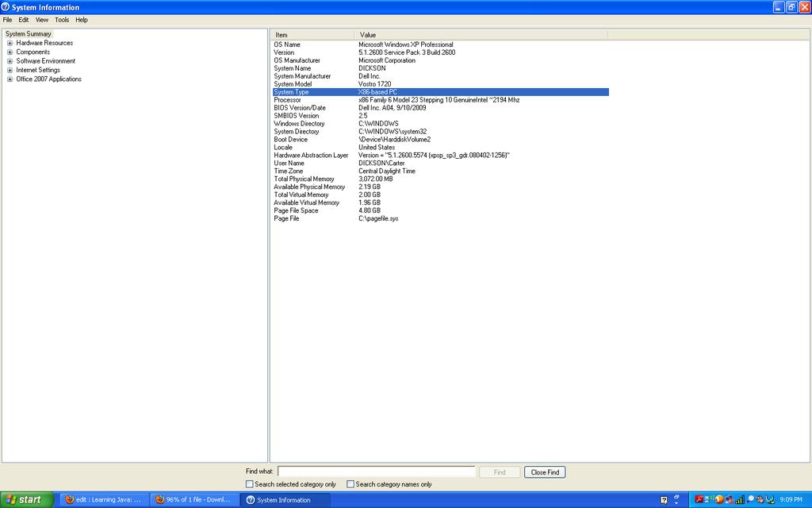The width and height of the screenshot is (812, 508).
Task: Enable 'Search category names only' checkbox
Action: (350, 484)
